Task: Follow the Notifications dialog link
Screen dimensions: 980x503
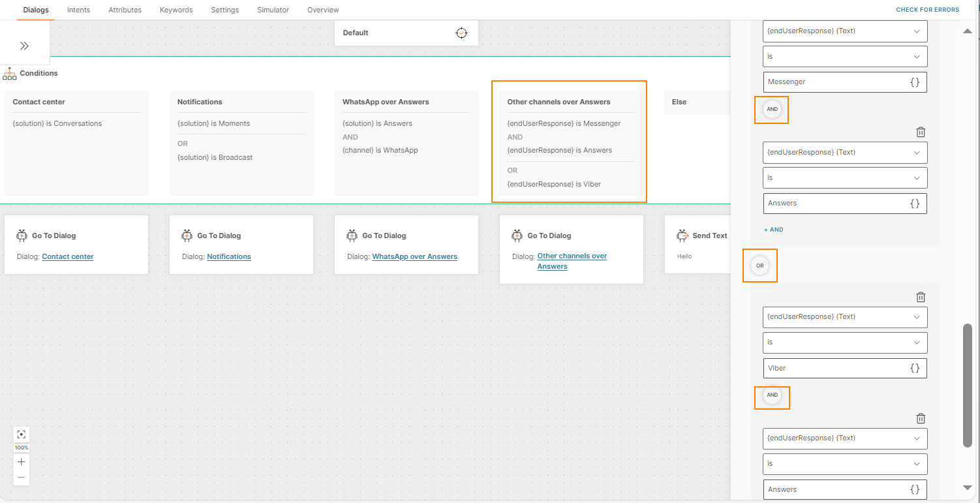Action: tap(229, 256)
